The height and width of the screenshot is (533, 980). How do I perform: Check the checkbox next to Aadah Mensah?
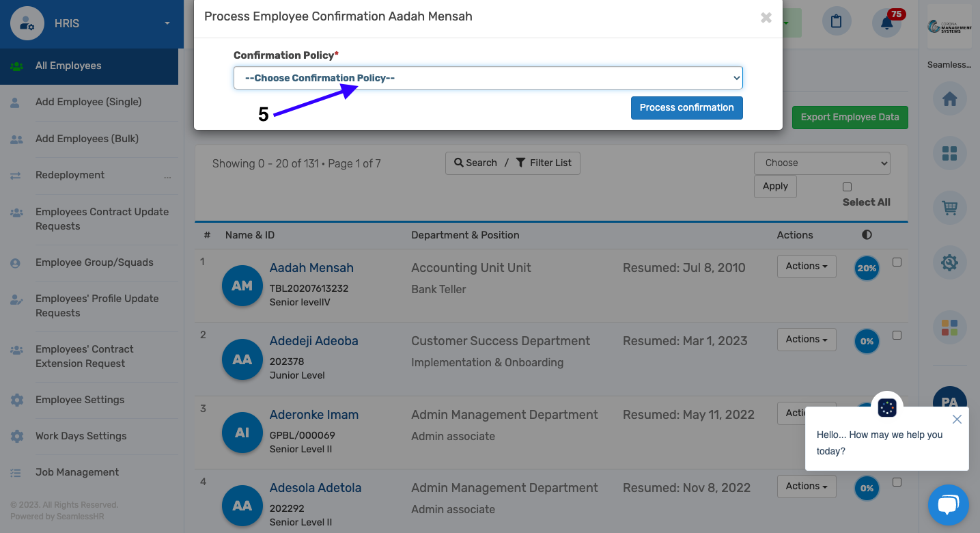point(897,262)
